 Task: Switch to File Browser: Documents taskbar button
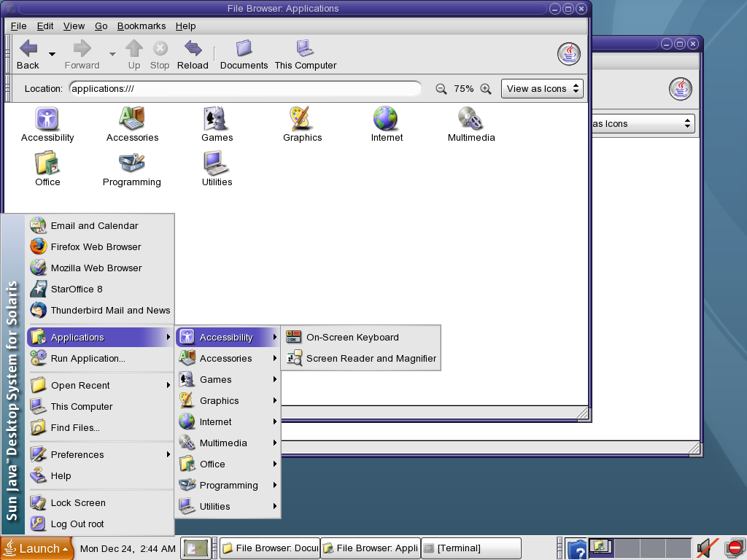coord(269,548)
